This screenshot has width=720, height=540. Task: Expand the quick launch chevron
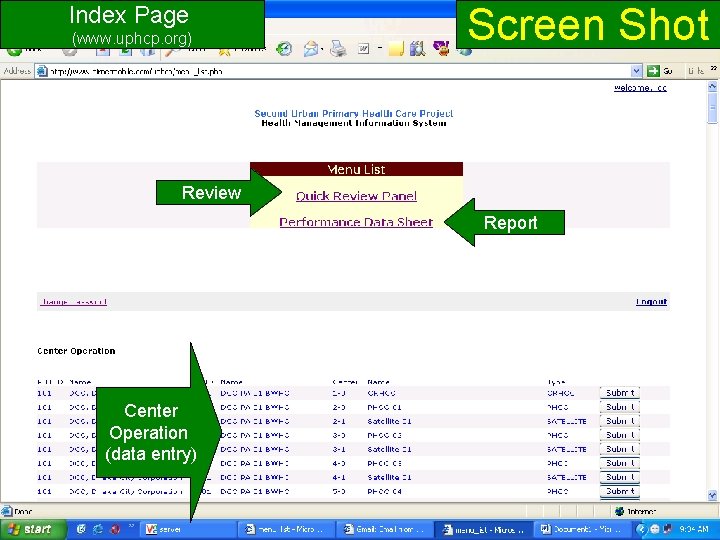pos(131,526)
